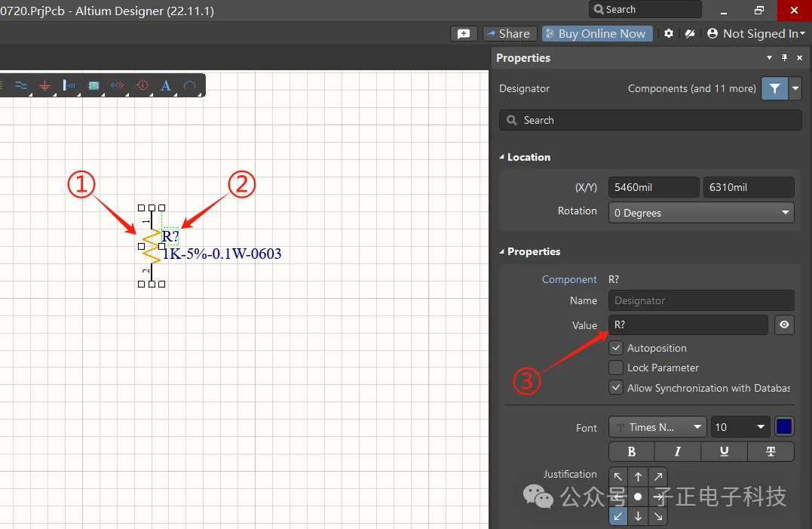Viewport: 812px width, 529px height.
Task: Open the Properties panel options arrow
Action: tap(770, 57)
